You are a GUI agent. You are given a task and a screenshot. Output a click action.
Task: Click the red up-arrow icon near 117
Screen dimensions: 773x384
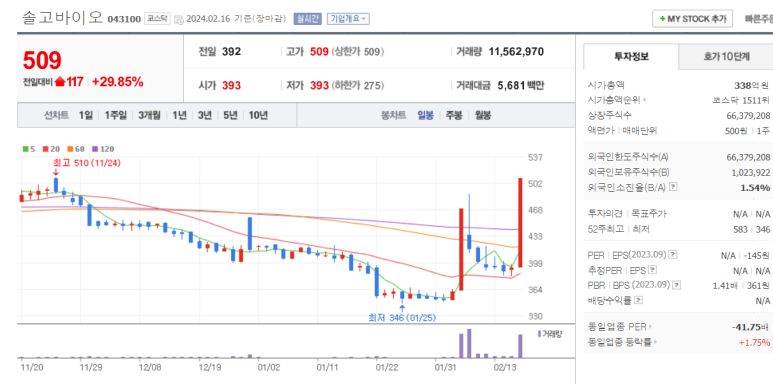click(x=60, y=82)
